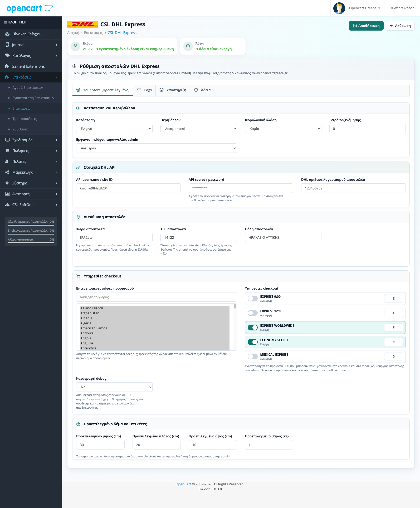This screenshot has width=420, height=508.
Task: Enable the MEDICAL EXPRESS service toggle
Action: (253, 356)
